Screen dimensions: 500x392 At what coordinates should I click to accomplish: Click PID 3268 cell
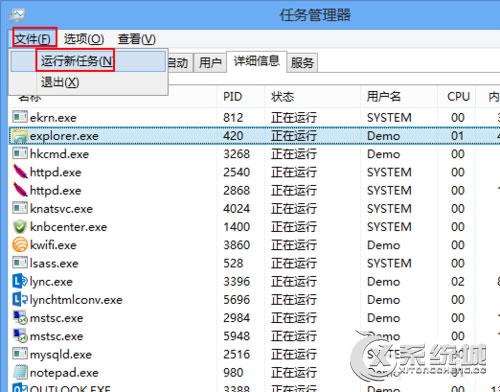[237, 154]
